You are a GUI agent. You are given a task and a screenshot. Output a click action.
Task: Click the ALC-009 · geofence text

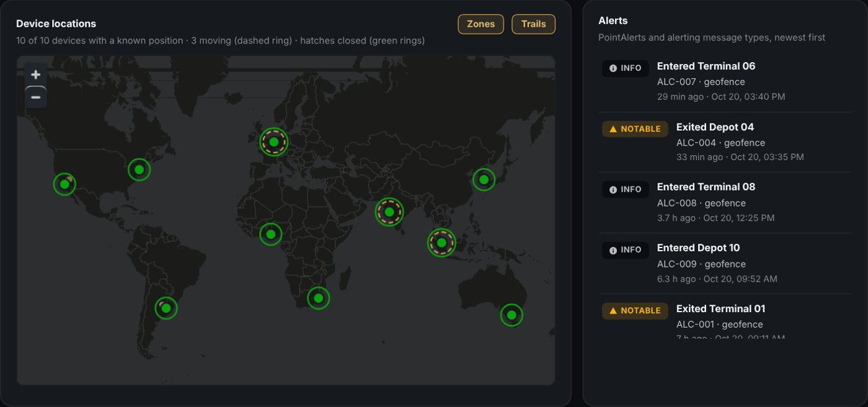coord(701,264)
